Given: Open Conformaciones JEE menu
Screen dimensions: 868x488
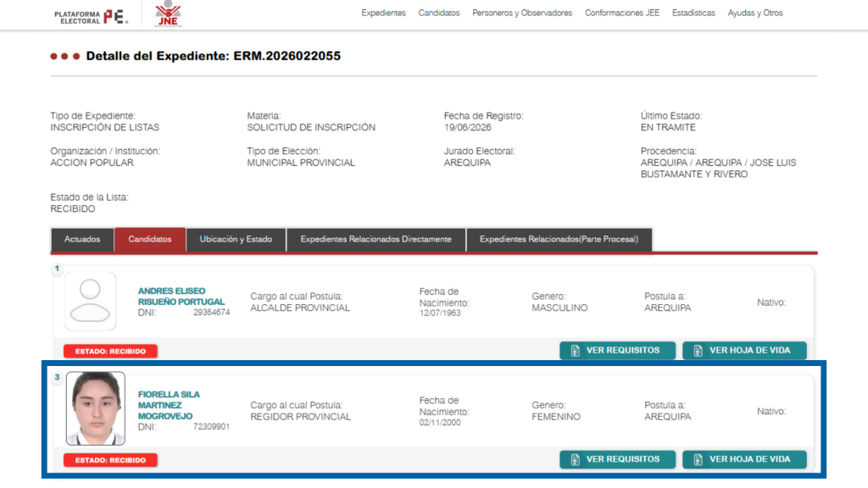Looking at the screenshot, I should 621,13.
